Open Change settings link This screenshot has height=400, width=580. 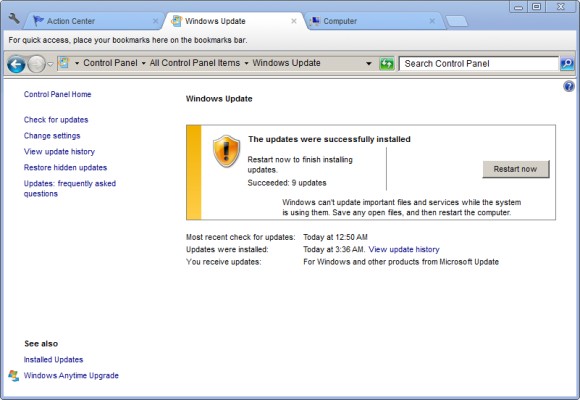52,136
